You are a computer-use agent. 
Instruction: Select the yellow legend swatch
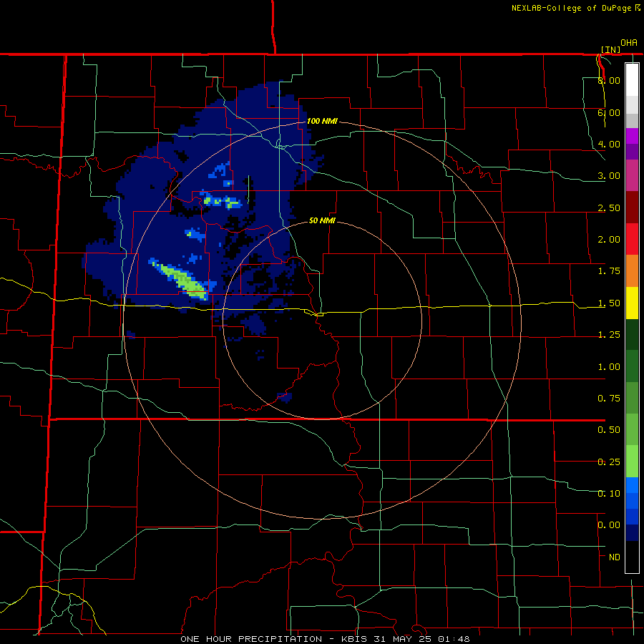pos(632,303)
